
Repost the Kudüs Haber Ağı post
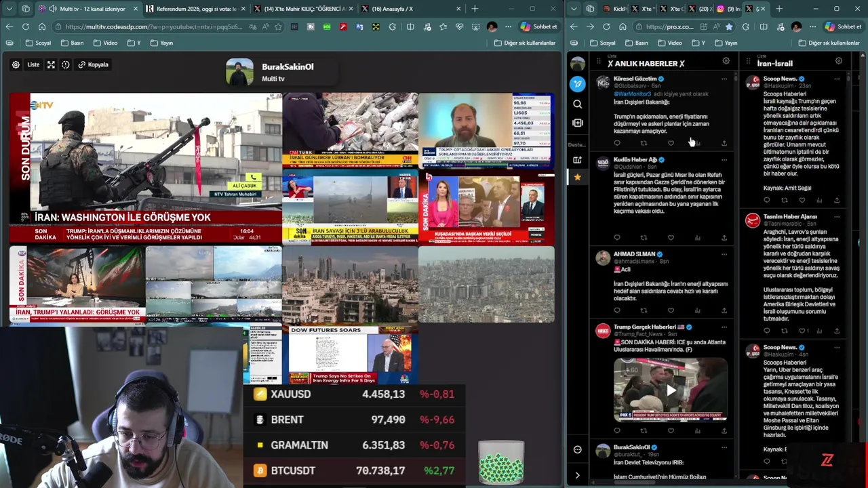pyautogui.click(x=644, y=238)
